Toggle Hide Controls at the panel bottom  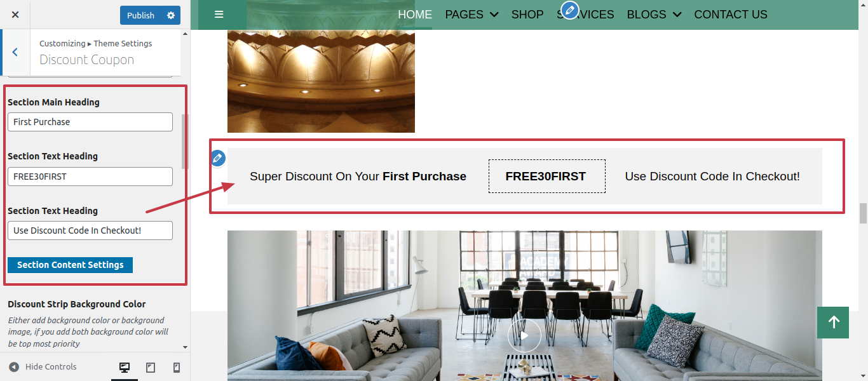(x=43, y=366)
